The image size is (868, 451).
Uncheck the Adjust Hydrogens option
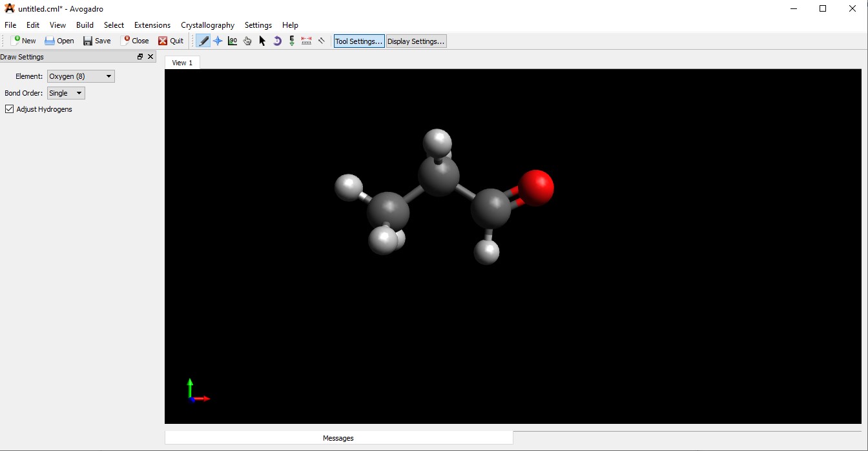point(9,109)
